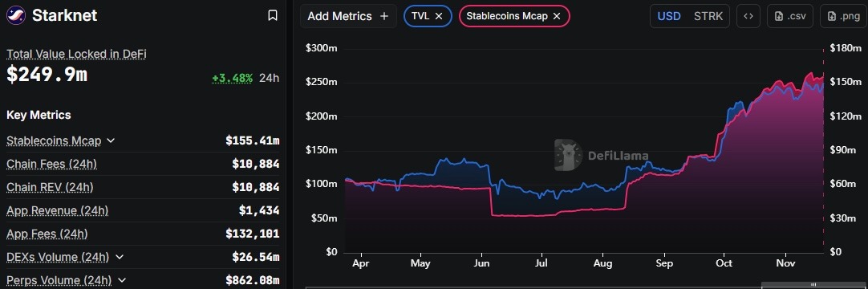Screen dimensions: 868x289
Task: Click the Starknet logo icon
Action: tap(16, 15)
